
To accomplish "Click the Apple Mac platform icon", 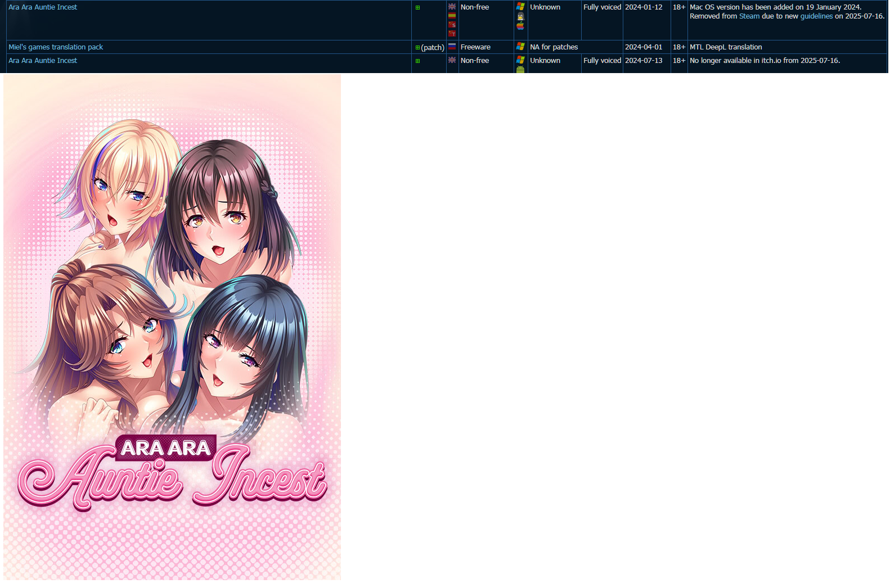I will pos(520,26).
